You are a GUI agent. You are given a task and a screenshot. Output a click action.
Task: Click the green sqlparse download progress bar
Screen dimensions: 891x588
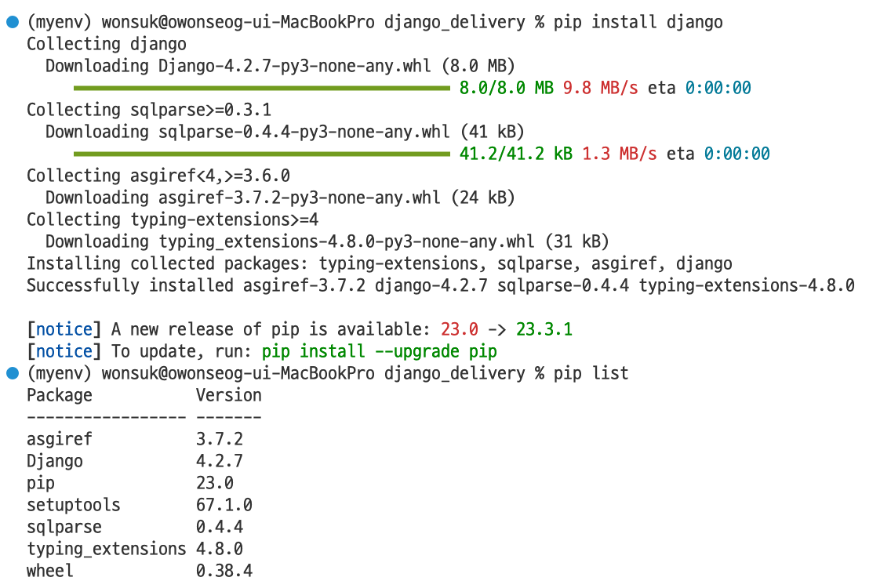261,154
